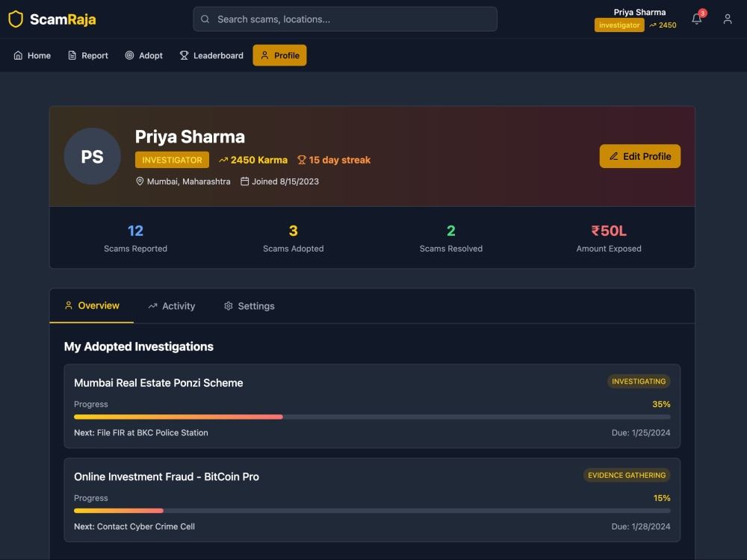
Task: Focus the Search scams, locations field
Action: click(345, 19)
